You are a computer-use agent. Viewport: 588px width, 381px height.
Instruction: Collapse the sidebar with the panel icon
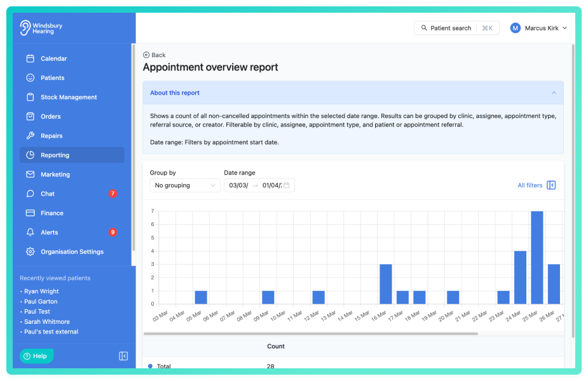[x=123, y=356]
